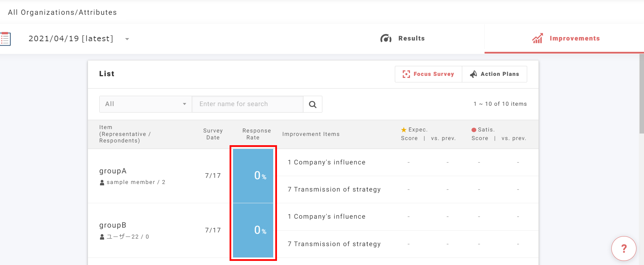Click the groupB item name
The image size is (644, 265).
tap(113, 225)
